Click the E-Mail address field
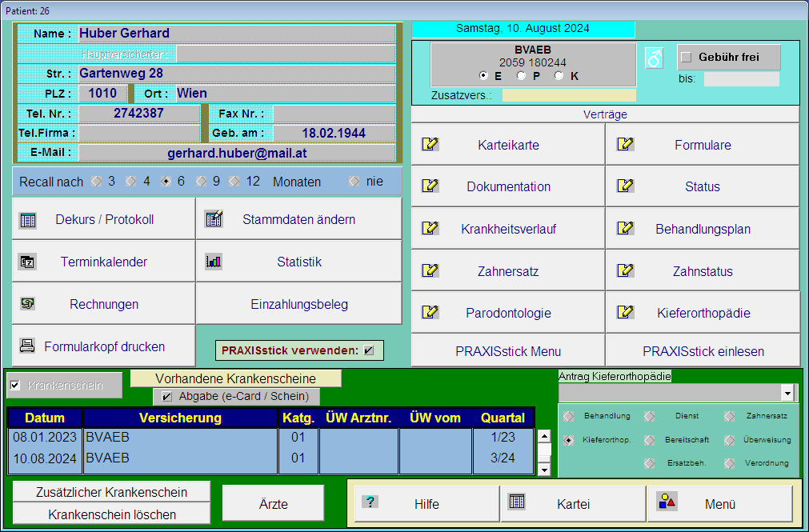 (237, 152)
